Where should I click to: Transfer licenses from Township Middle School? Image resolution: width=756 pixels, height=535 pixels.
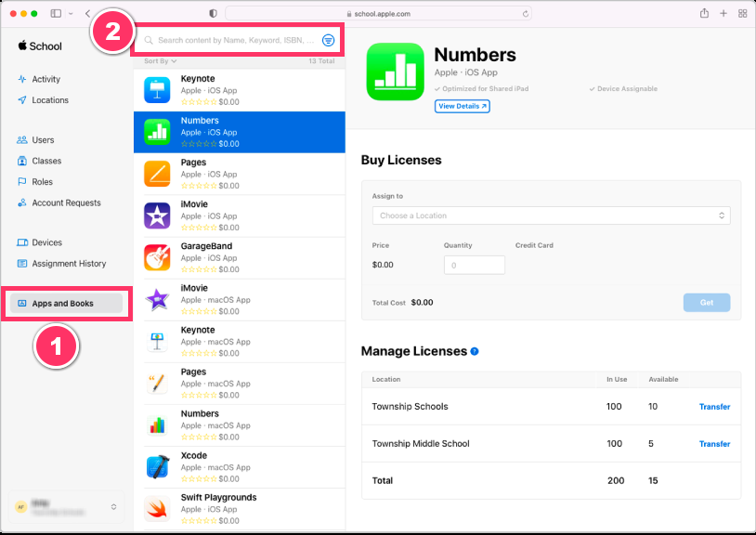pos(714,444)
